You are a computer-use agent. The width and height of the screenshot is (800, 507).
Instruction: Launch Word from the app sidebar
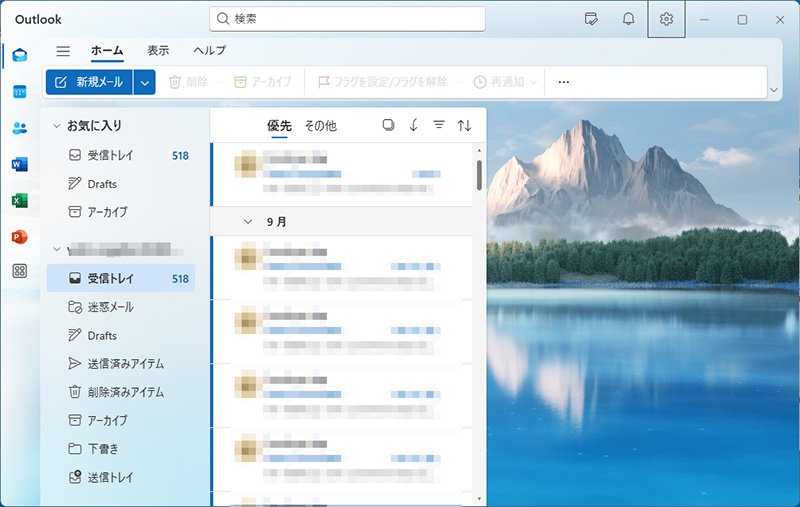[x=20, y=164]
